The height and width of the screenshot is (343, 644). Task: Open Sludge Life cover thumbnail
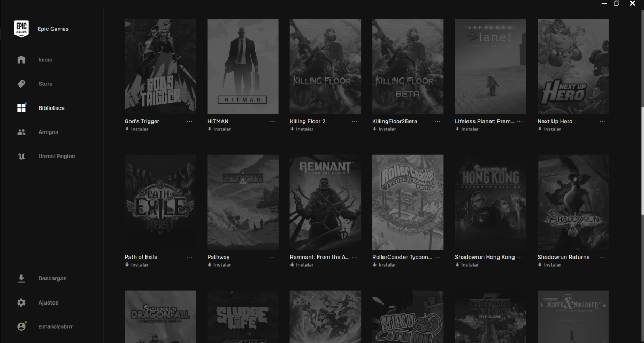pyautogui.click(x=243, y=317)
